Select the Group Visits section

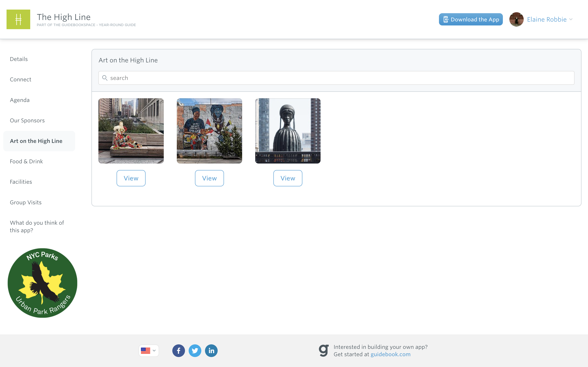[x=26, y=202]
